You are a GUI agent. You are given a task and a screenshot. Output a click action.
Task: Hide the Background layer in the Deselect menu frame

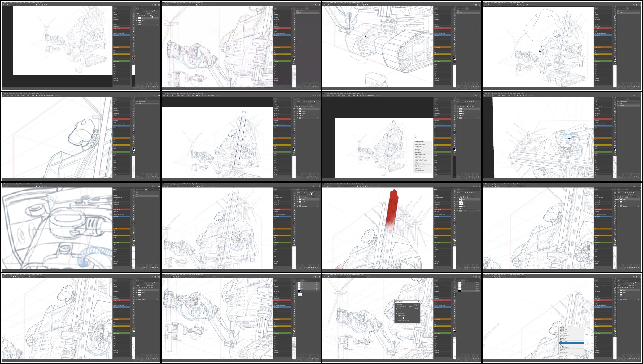[618, 299]
